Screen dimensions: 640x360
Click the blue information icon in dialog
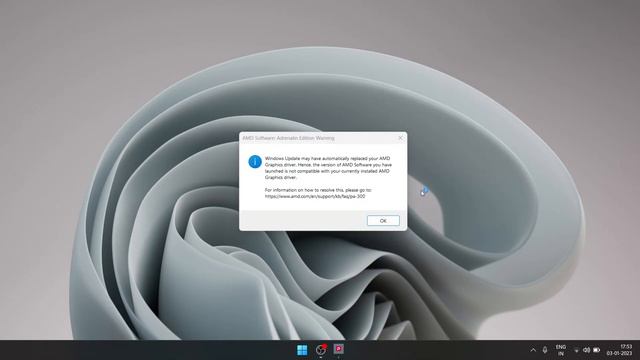pyautogui.click(x=255, y=162)
